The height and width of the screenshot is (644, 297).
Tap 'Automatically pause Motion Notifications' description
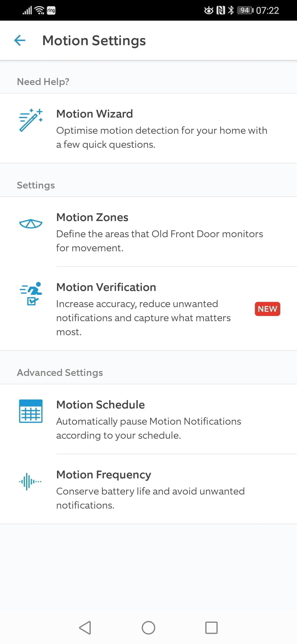[148, 428]
